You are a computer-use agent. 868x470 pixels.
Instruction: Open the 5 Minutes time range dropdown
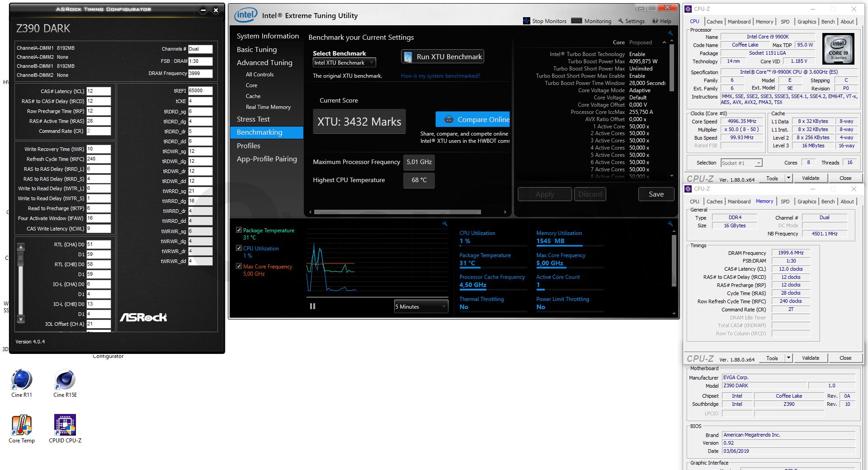(x=421, y=306)
